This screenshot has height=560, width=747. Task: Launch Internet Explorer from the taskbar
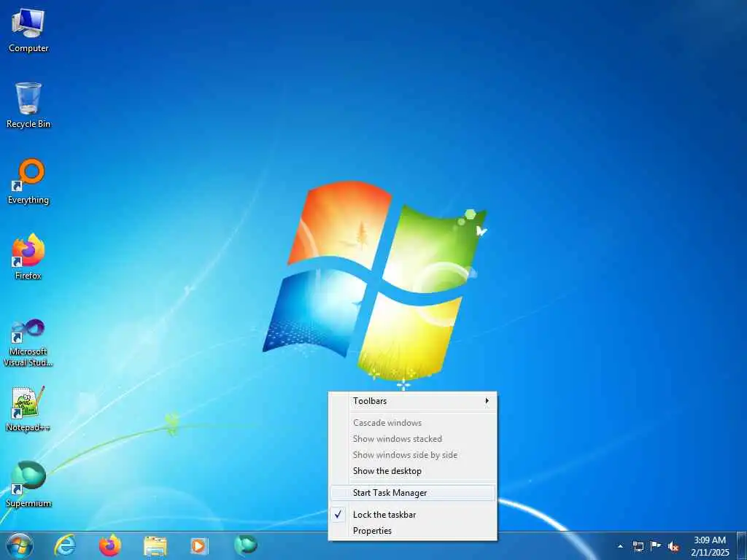pyautogui.click(x=65, y=545)
